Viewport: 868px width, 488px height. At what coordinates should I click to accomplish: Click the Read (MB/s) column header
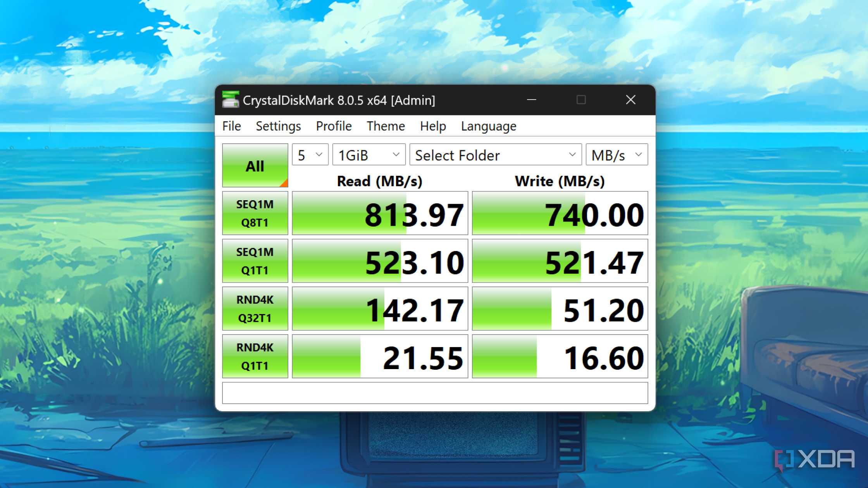point(380,181)
